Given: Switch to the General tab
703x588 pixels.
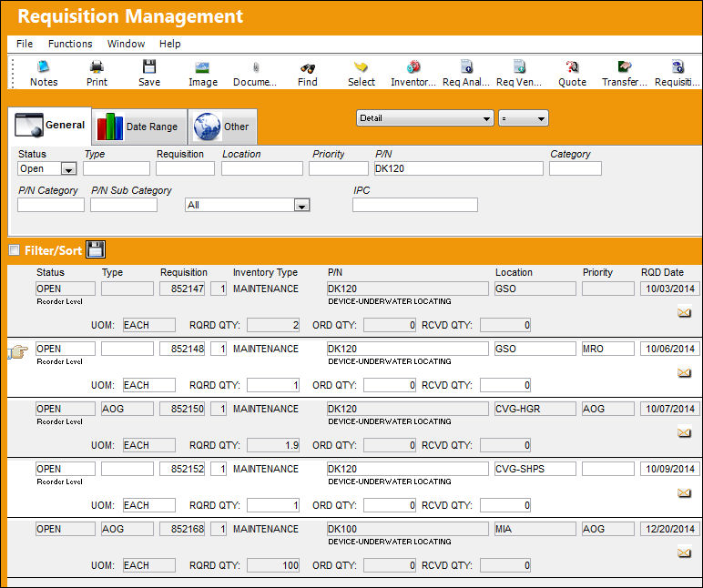Looking at the screenshot, I should coord(50,125).
